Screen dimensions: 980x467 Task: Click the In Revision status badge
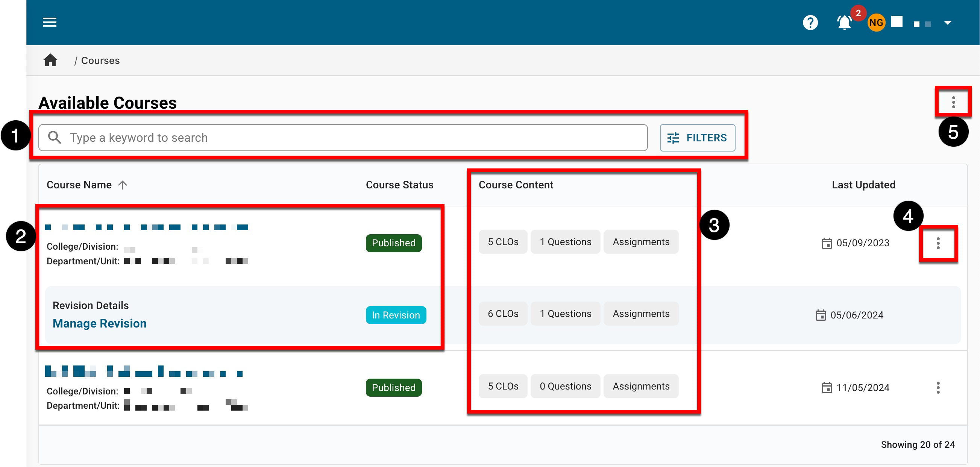pos(396,315)
